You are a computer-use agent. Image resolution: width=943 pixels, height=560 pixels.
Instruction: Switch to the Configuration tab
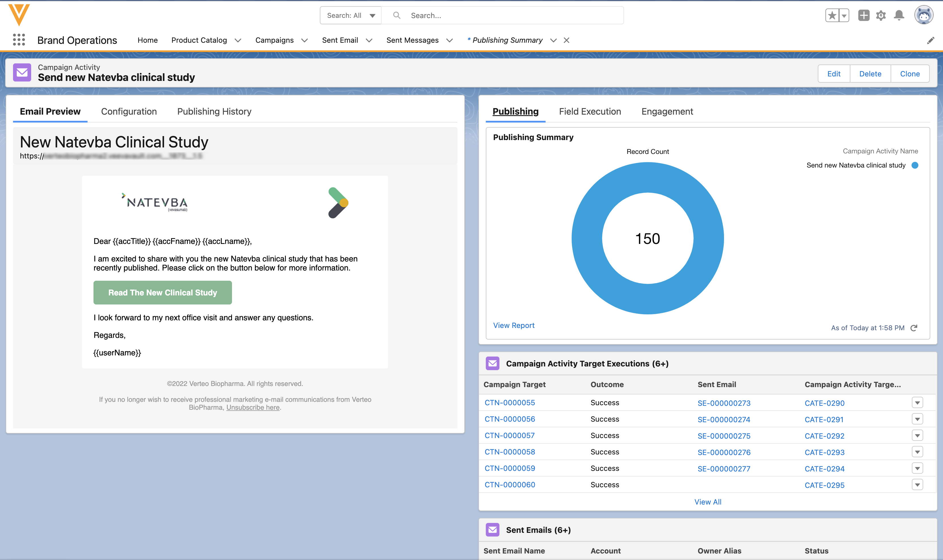(129, 112)
